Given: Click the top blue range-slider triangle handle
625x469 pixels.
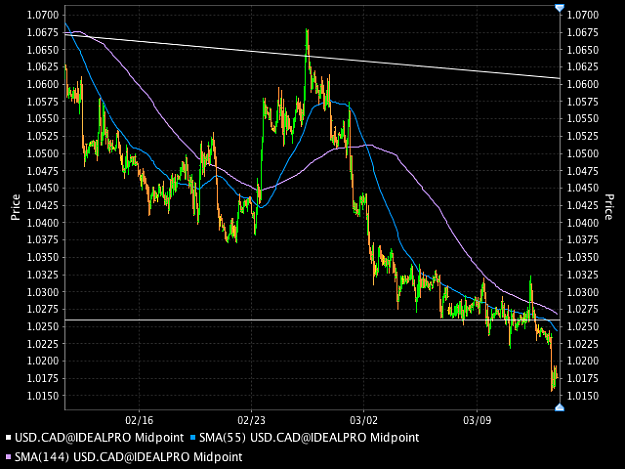Looking at the screenshot, I should [560, 8].
